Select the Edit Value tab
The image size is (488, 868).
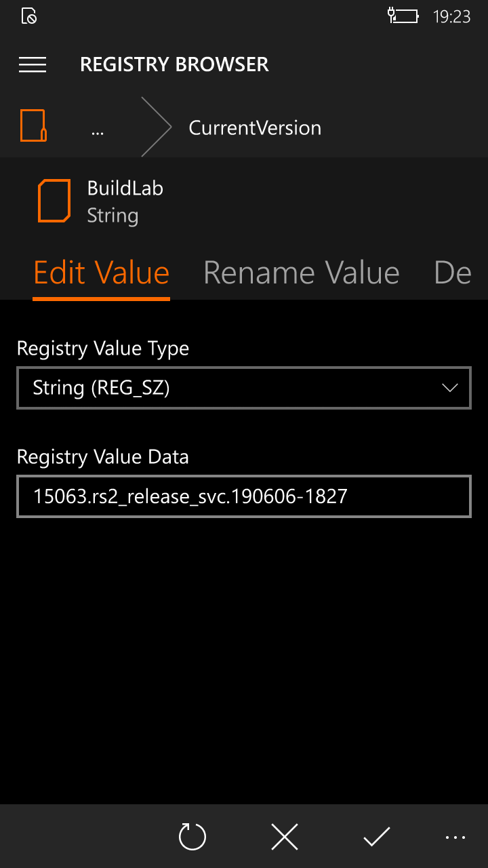[x=102, y=273]
